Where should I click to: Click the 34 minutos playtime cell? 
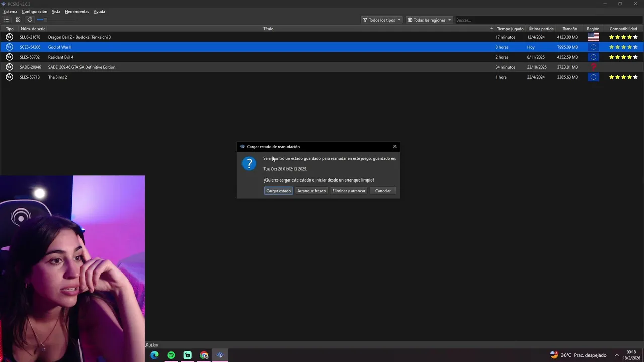(x=505, y=67)
